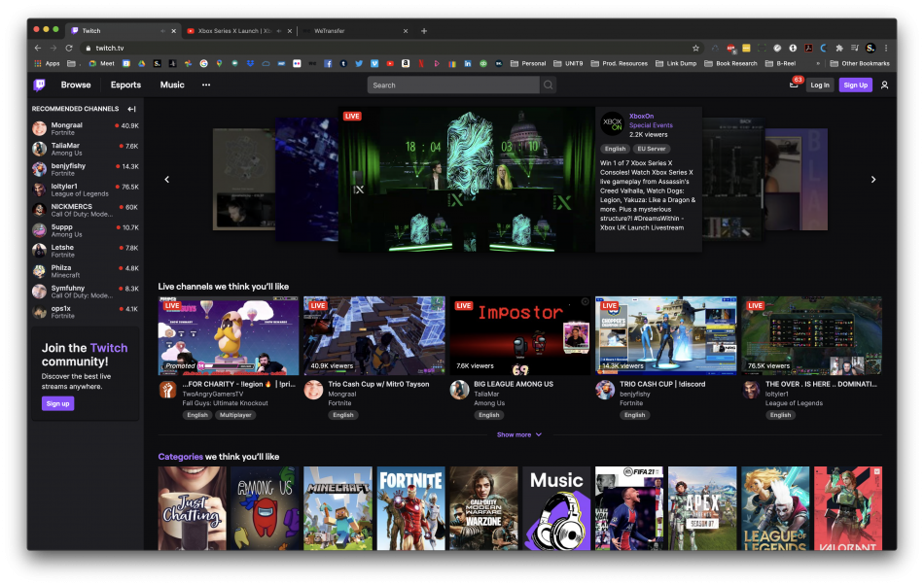
Task: Open the more navigation options ellipsis
Action: [x=205, y=85]
